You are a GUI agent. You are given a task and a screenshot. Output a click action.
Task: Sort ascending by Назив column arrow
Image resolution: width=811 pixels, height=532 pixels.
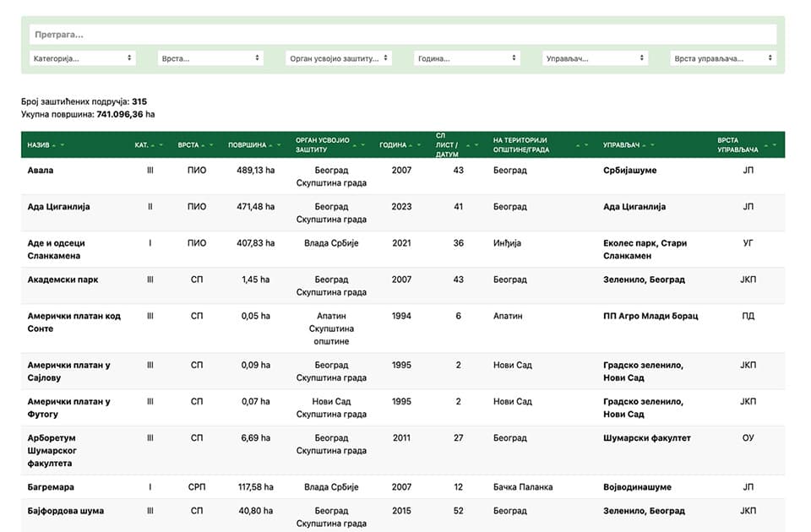pos(54,145)
